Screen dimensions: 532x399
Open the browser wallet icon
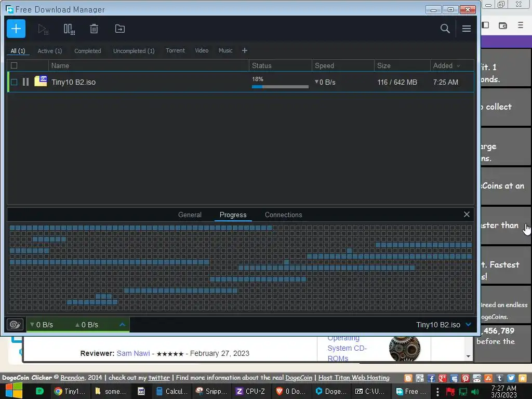click(x=502, y=25)
